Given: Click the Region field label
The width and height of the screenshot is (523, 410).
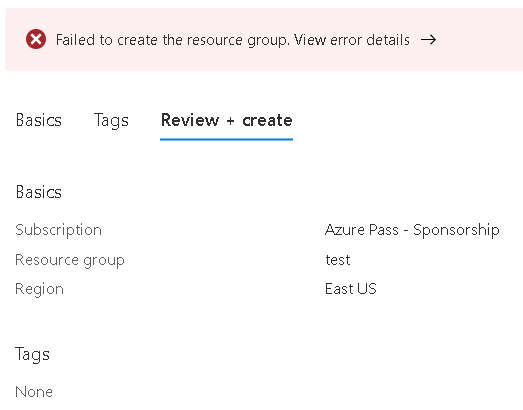Looking at the screenshot, I should click(x=39, y=289).
